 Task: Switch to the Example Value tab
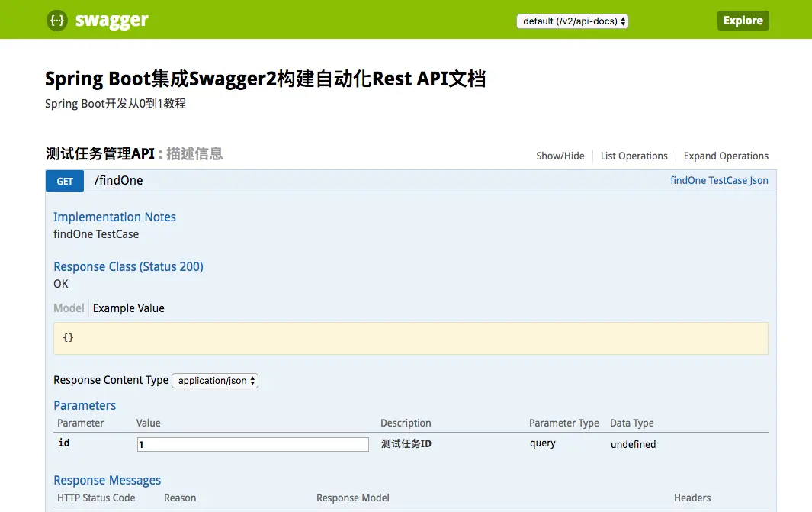coord(128,308)
